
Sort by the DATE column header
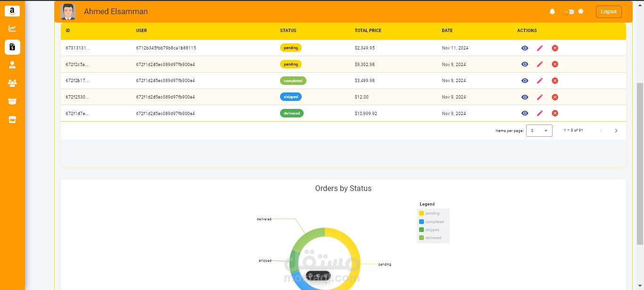click(x=447, y=31)
